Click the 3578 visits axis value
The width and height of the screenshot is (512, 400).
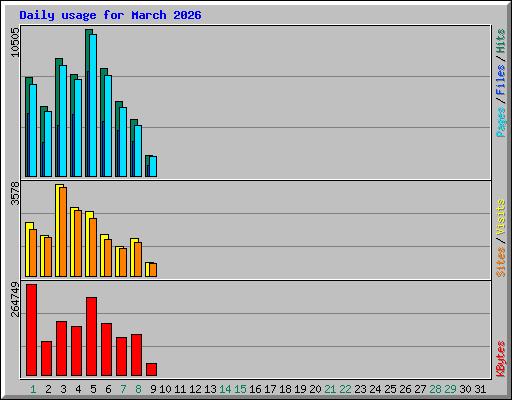(15, 193)
